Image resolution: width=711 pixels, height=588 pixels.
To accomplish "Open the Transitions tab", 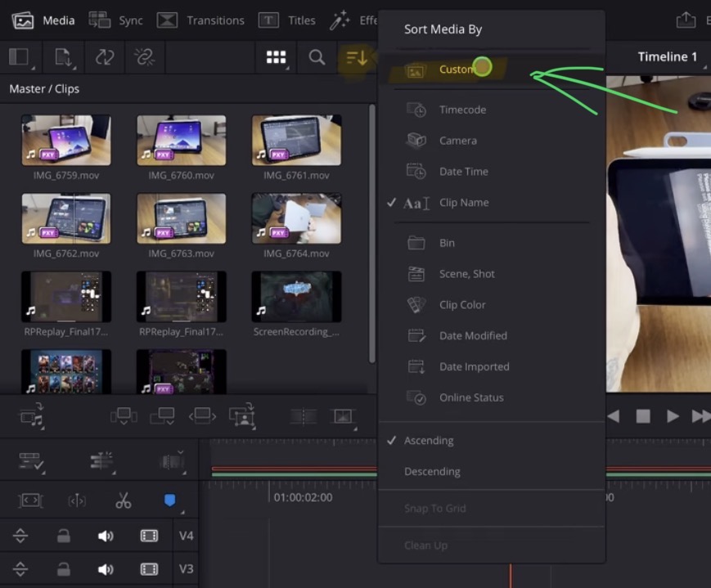I will pos(200,20).
